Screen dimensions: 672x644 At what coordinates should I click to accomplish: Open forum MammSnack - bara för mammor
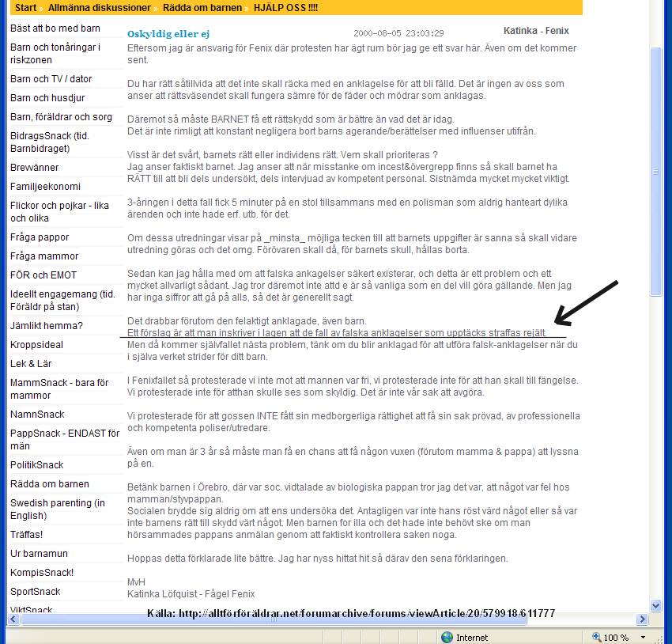59,389
